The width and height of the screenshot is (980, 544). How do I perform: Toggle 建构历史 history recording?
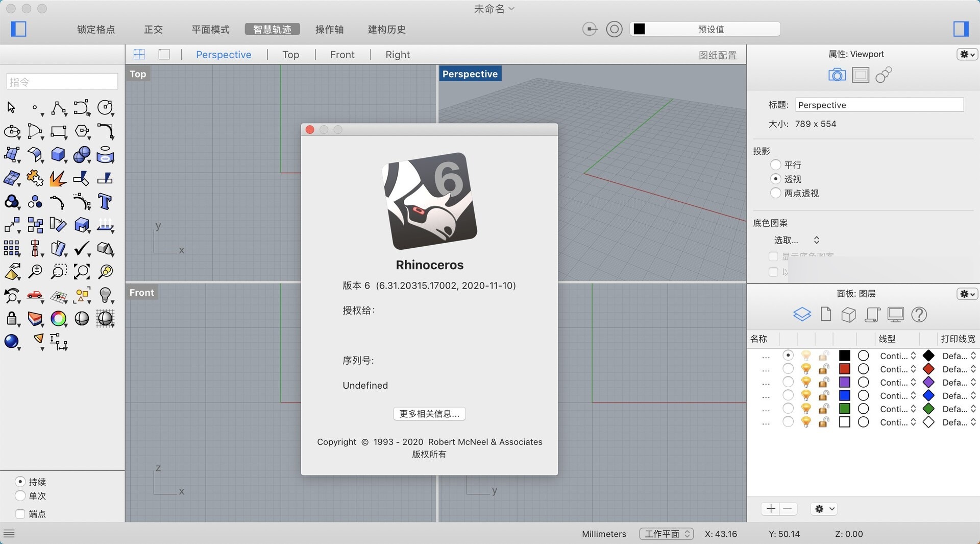[387, 29]
